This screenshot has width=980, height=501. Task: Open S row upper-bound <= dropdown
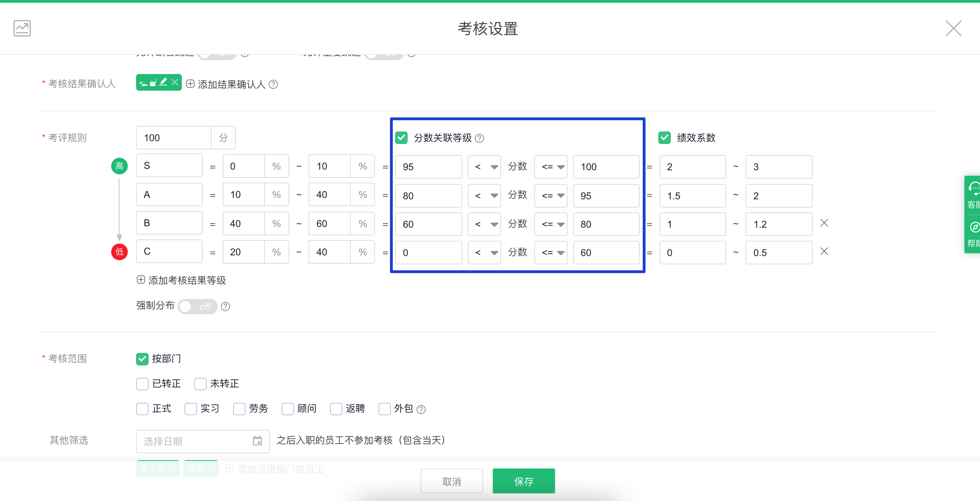tap(551, 167)
